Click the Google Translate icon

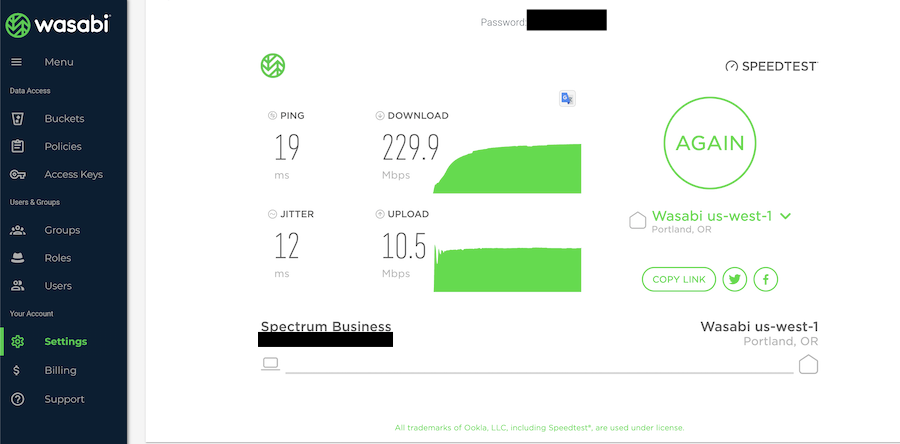pyautogui.click(x=567, y=99)
